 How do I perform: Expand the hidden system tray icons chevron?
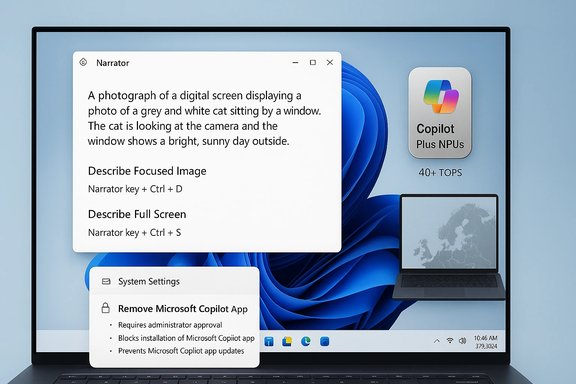click(x=437, y=341)
